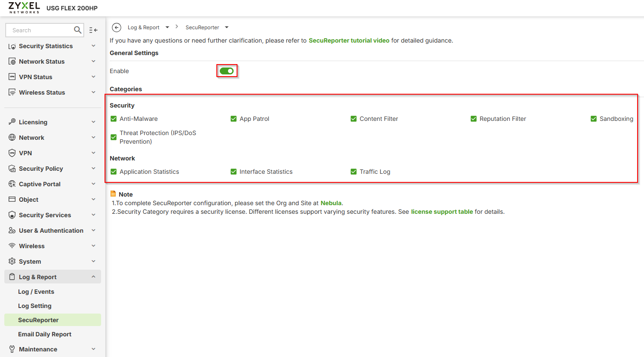Expand Wireless Status chevron
644x357 pixels.
(x=93, y=92)
